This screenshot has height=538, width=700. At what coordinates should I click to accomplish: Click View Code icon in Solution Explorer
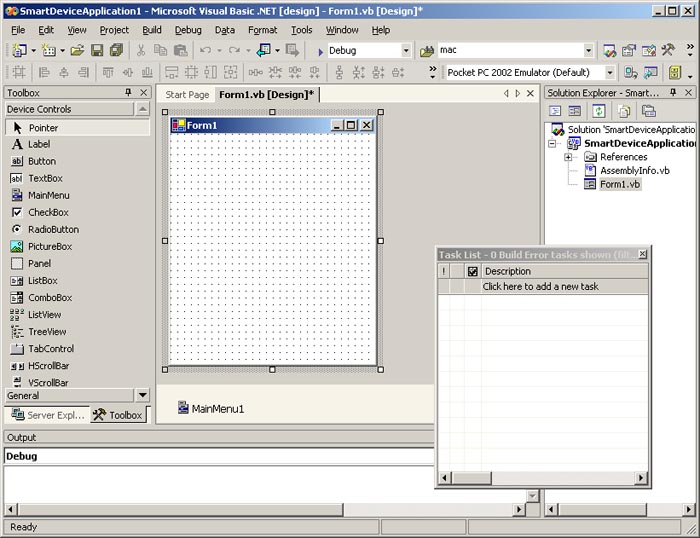[555, 111]
